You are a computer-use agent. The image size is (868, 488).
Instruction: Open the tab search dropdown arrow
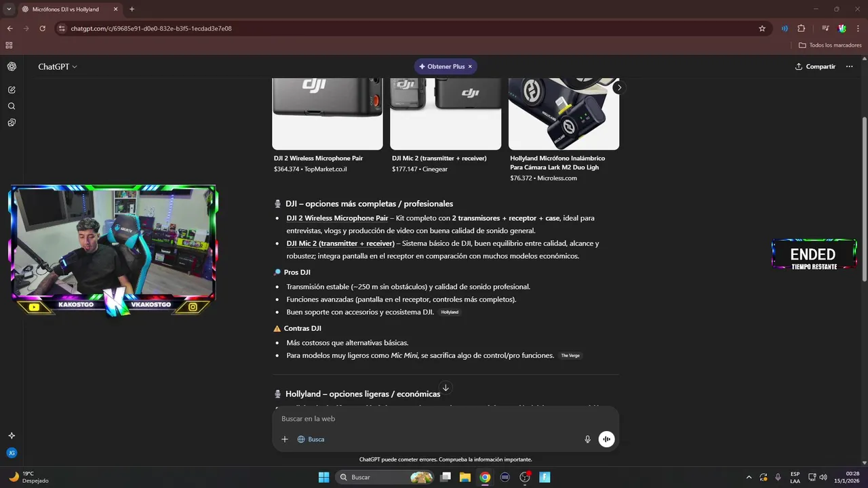pyautogui.click(x=9, y=9)
